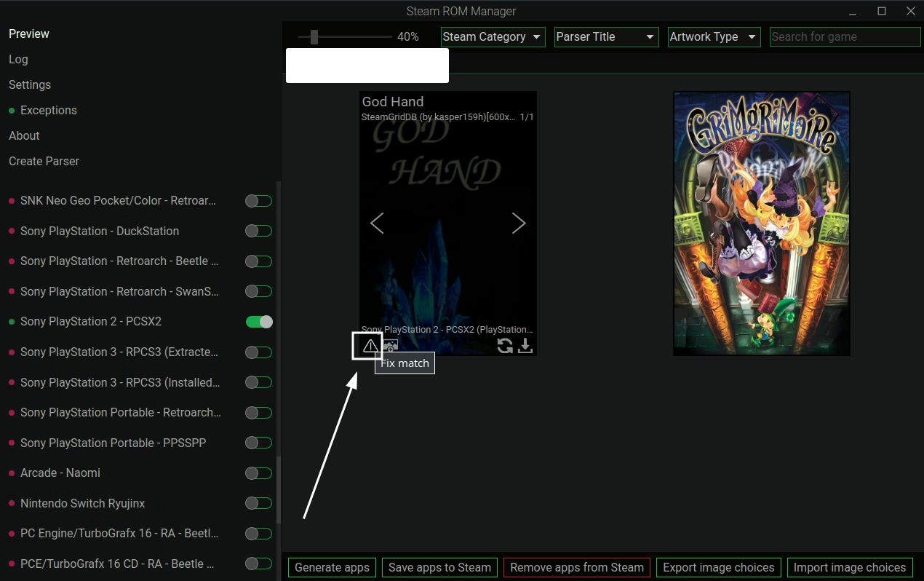Screen dimensions: 924x581
Task: Enable PlayStation Retroarch SwanStation parser toggle
Action: pyautogui.click(x=258, y=291)
